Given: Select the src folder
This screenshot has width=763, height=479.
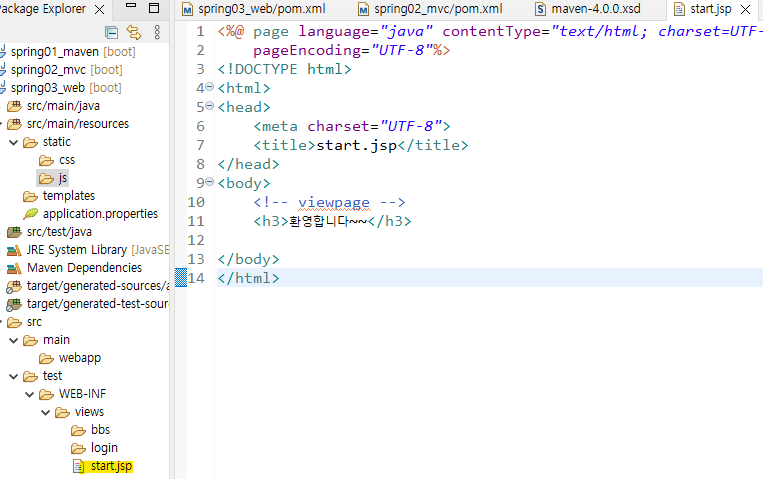Looking at the screenshot, I should (34, 322).
